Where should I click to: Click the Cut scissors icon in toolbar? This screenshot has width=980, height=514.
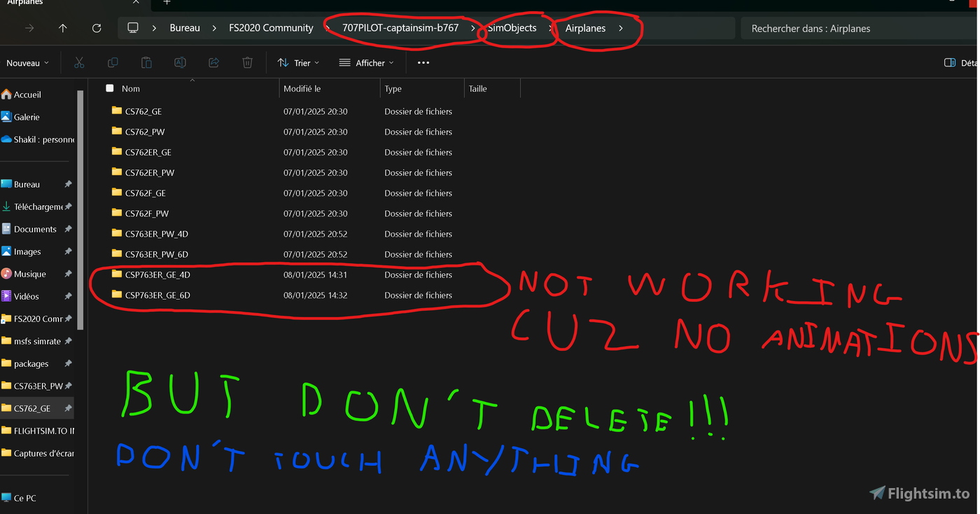tap(79, 63)
